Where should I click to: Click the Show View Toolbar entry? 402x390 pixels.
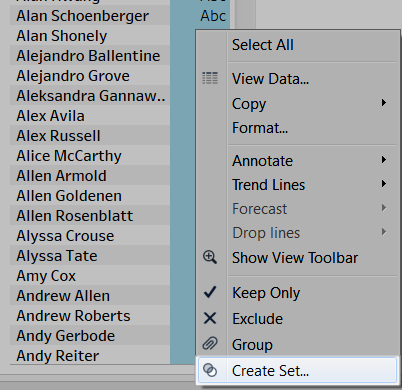(295, 258)
